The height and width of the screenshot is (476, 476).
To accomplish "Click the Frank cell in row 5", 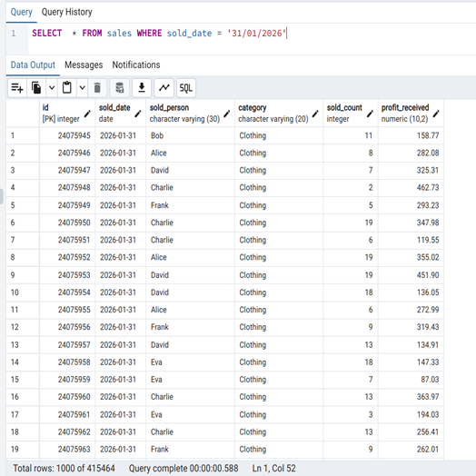I will pos(190,205).
